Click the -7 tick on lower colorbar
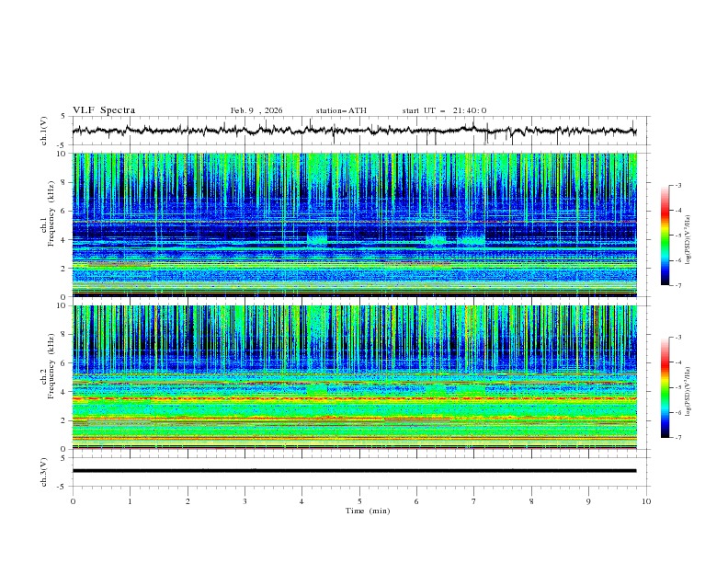Screen dimensions: 728x563 [x=678, y=438]
